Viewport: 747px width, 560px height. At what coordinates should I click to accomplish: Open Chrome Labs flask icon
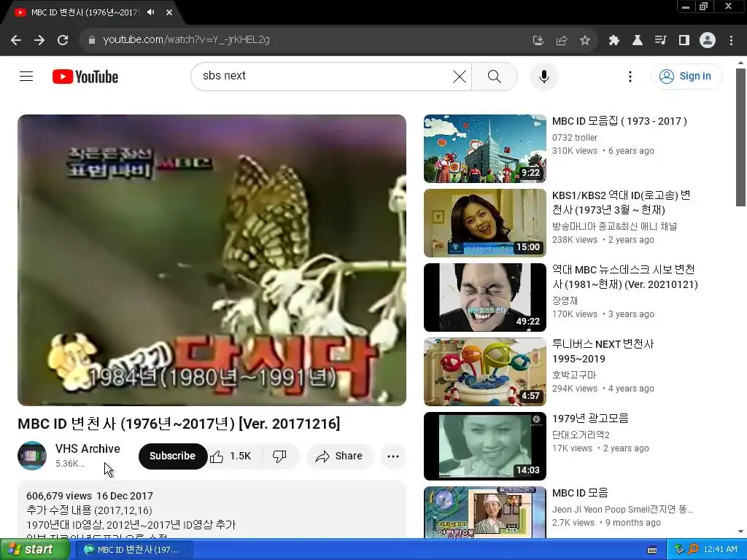pyautogui.click(x=637, y=41)
